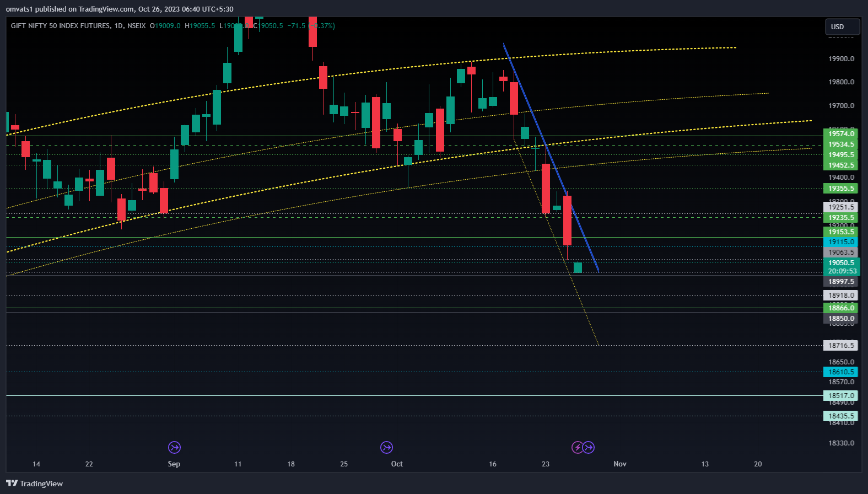This screenshot has width=868, height=494.
Task: Open the USD currency selector
Action: [x=842, y=26]
